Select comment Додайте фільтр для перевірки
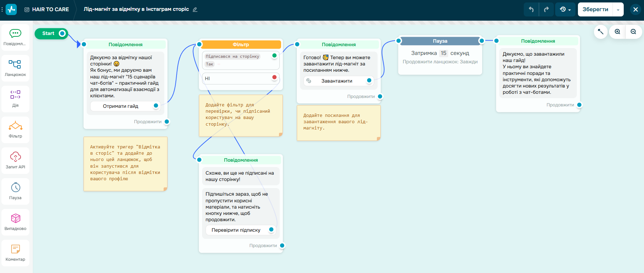The image size is (644, 273). click(241, 115)
